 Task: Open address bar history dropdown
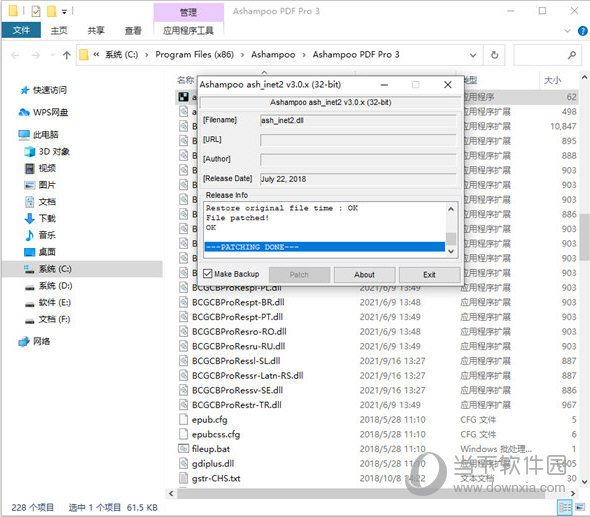click(x=473, y=55)
